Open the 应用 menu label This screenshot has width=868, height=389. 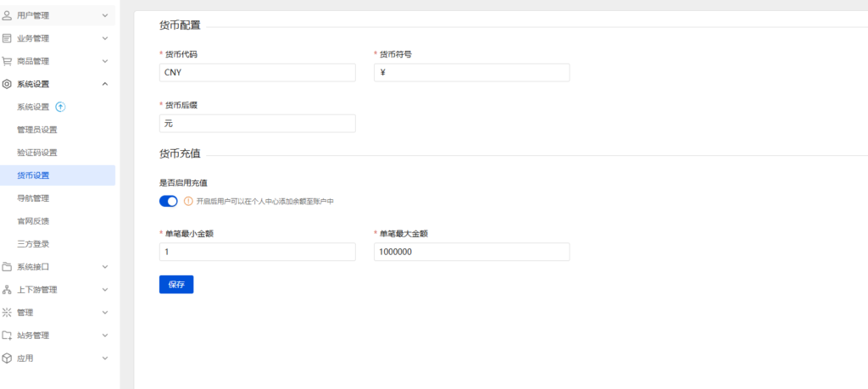click(25, 358)
